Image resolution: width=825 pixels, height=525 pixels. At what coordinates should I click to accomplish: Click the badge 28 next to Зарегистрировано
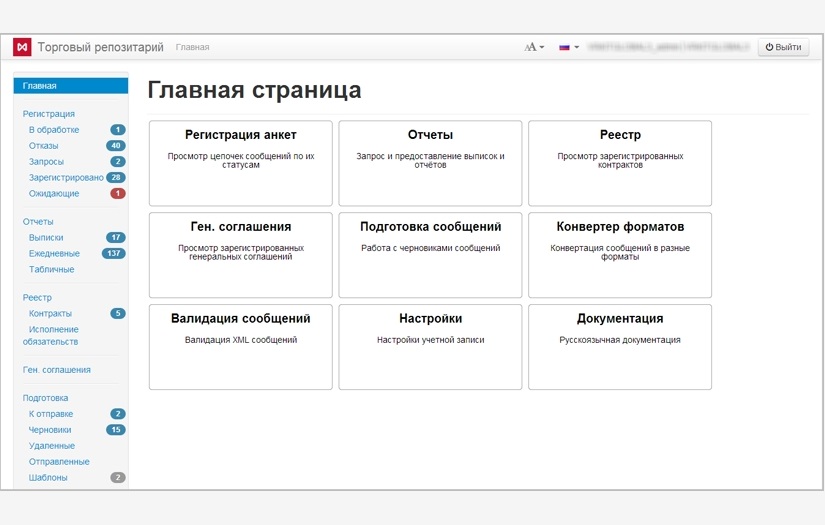click(x=116, y=177)
